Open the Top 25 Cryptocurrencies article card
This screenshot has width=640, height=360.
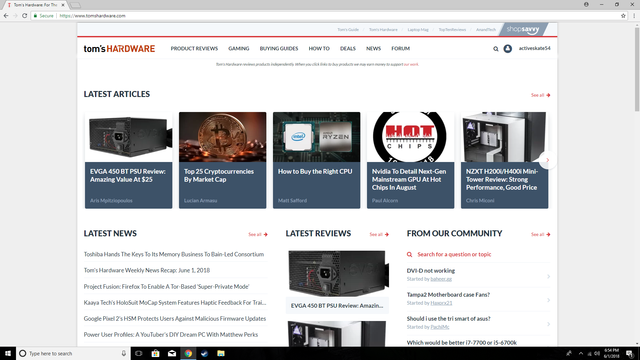click(222, 160)
